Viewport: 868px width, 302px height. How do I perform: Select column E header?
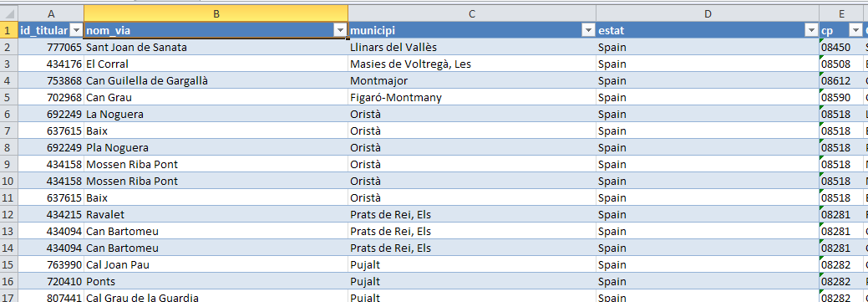(841, 13)
